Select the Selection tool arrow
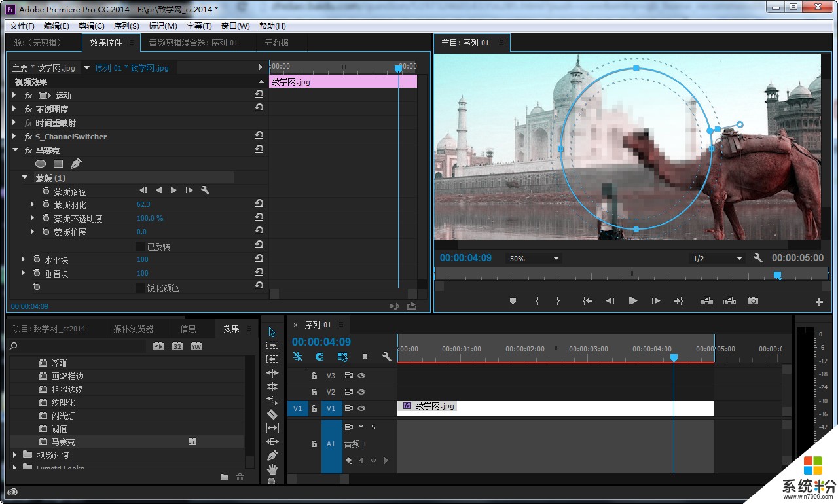Image resolution: width=838 pixels, height=504 pixels. 272,332
